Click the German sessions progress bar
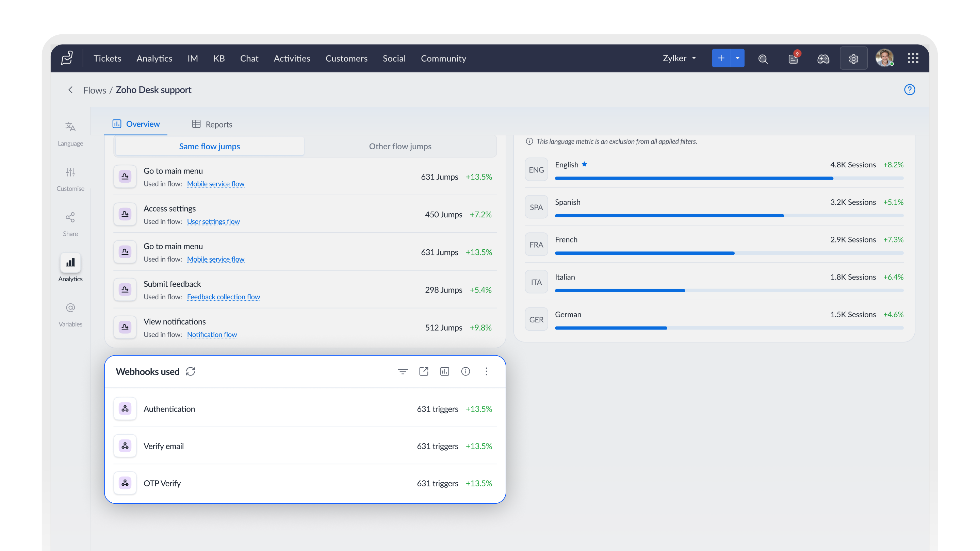Viewport: 980px width, 551px height. pyautogui.click(x=729, y=328)
